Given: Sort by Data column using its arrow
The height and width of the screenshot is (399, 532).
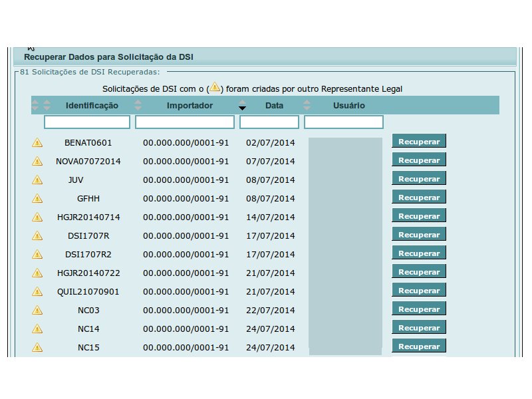Looking at the screenshot, I should (242, 105).
